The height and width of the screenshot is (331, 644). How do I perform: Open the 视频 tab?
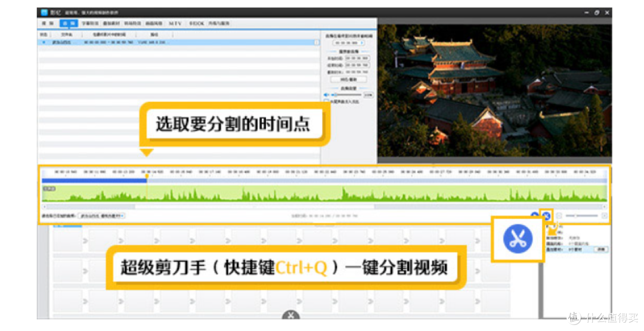pos(48,23)
